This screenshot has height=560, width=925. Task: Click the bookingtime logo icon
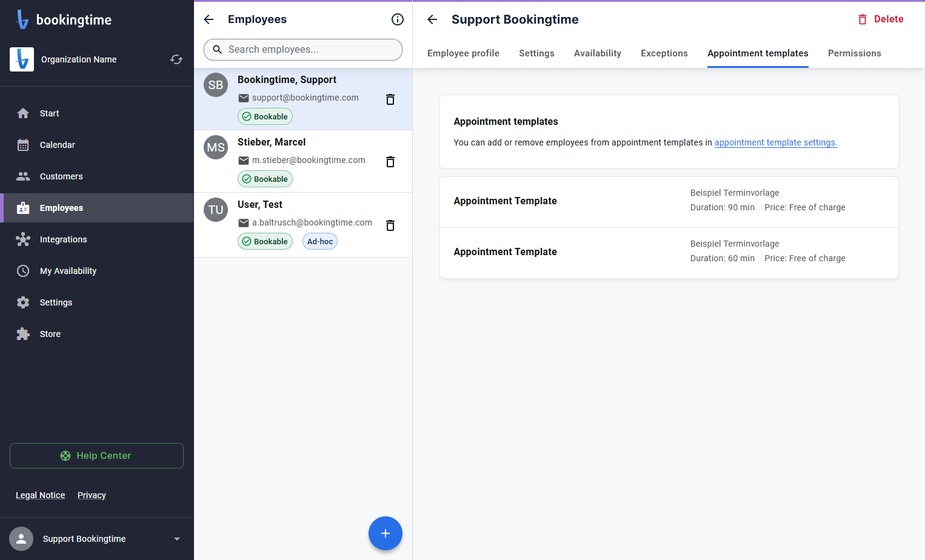[22, 19]
